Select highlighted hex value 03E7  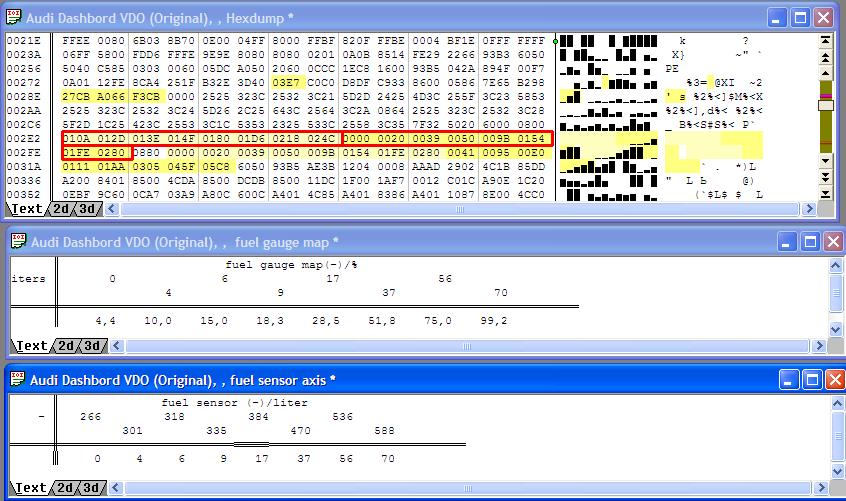(286, 82)
